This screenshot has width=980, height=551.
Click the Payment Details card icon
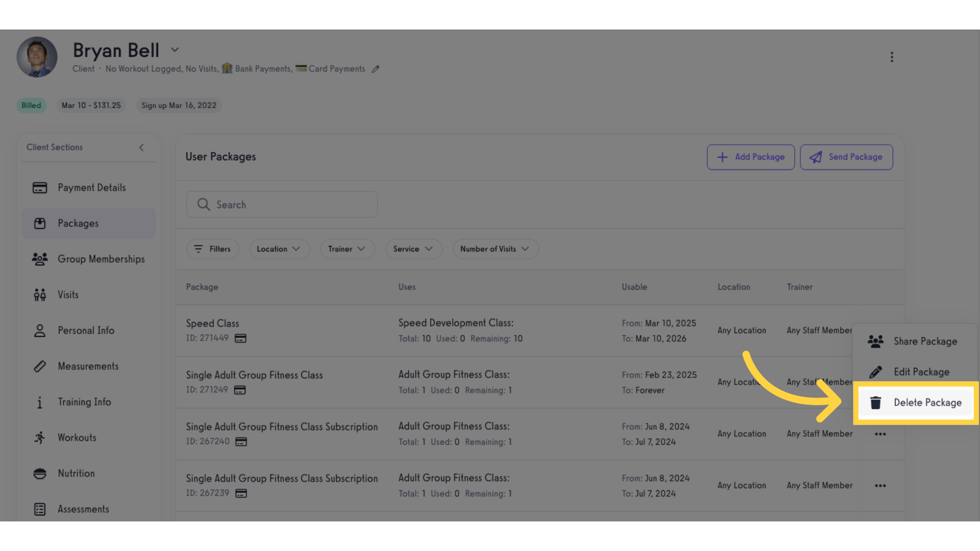[x=40, y=188]
